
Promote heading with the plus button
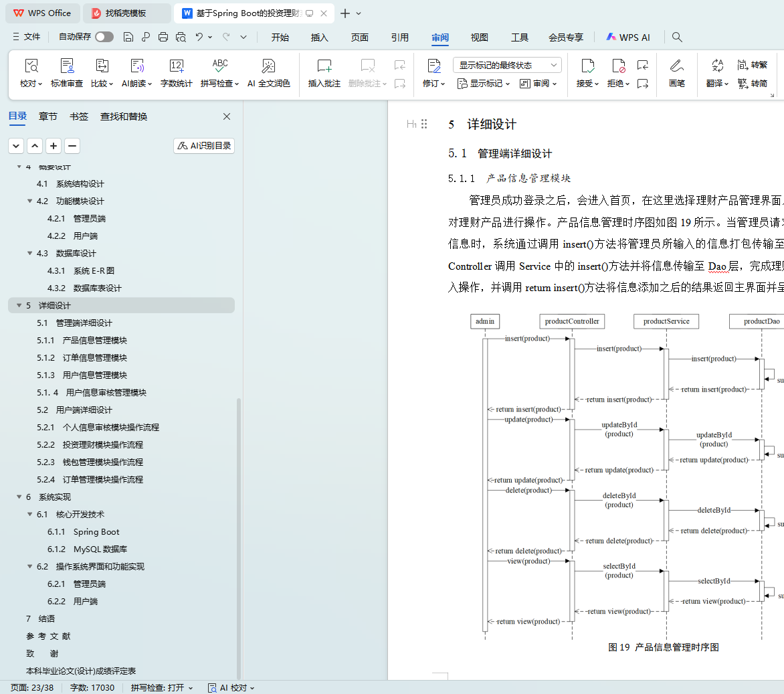pos(54,146)
